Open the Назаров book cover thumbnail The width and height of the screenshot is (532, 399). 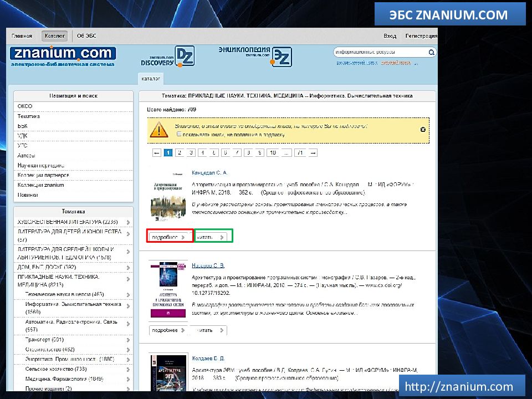(168, 289)
